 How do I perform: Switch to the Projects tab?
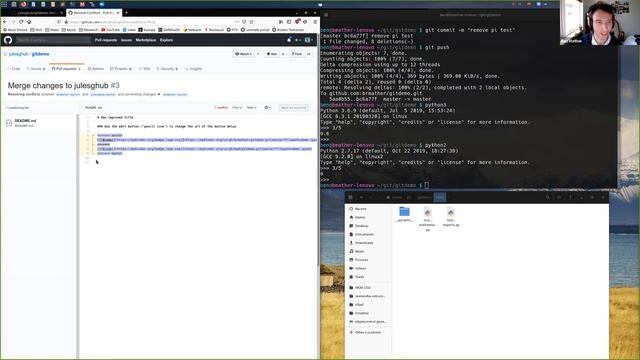coord(121,69)
